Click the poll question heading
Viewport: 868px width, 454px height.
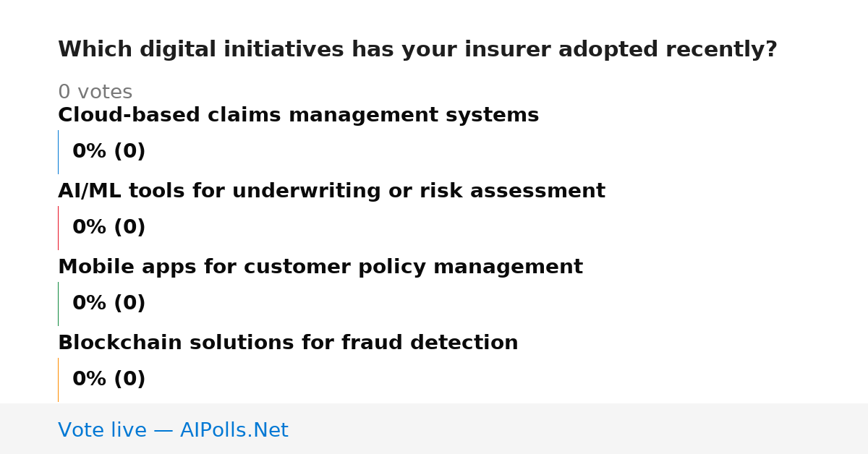coord(417,50)
